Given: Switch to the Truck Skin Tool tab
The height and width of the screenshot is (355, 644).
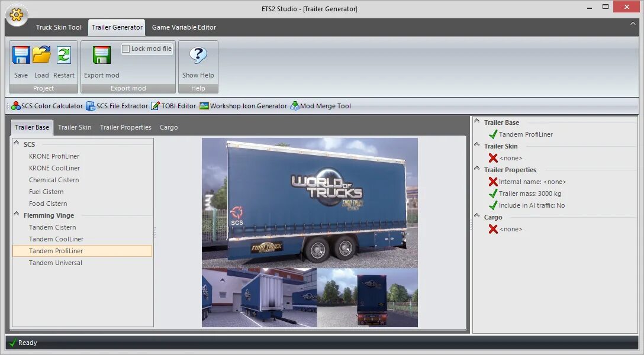Looking at the screenshot, I should pos(58,27).
